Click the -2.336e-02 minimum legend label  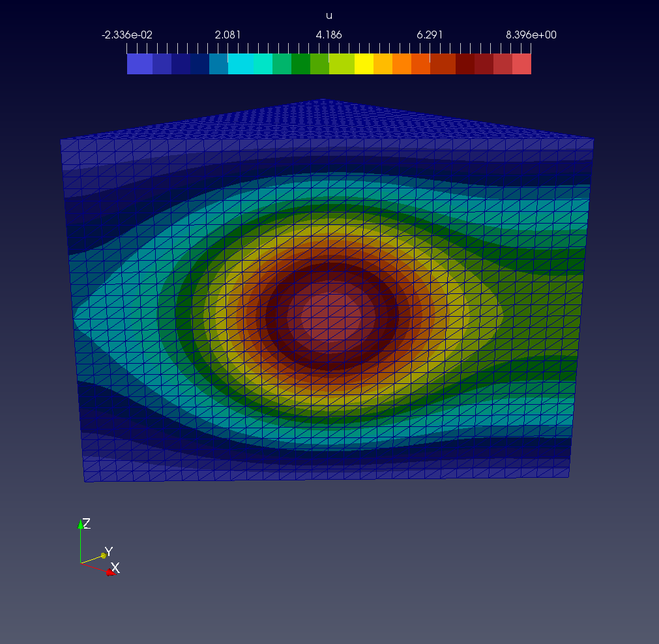point(127,35)
